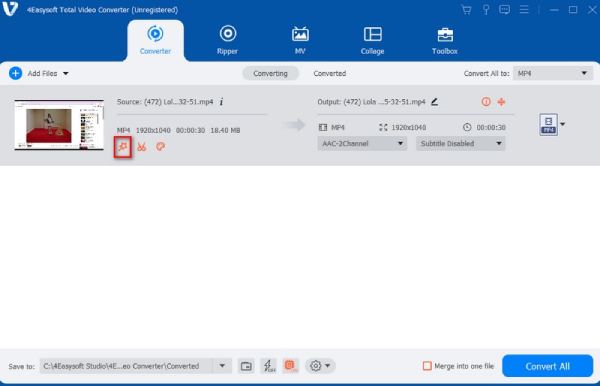
Task: Expand the Add Files dropdown arrow
Action: click(x=66, y=73)
